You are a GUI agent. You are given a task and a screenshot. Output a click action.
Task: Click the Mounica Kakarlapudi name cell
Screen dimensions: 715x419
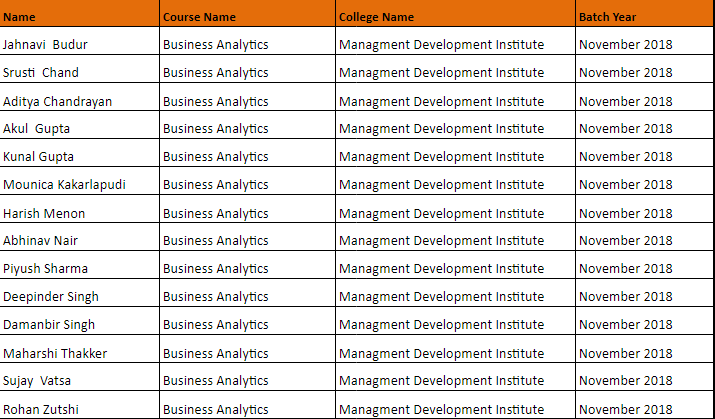(x=65, y=184)
